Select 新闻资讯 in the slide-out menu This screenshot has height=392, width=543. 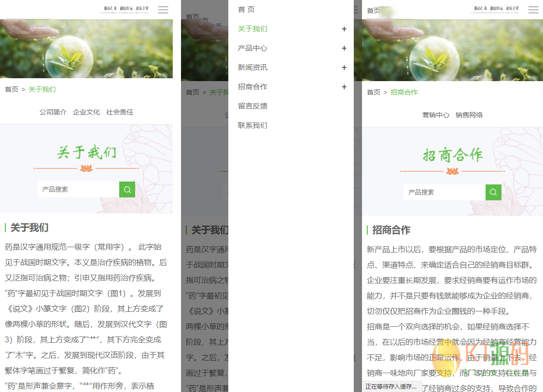252,68
